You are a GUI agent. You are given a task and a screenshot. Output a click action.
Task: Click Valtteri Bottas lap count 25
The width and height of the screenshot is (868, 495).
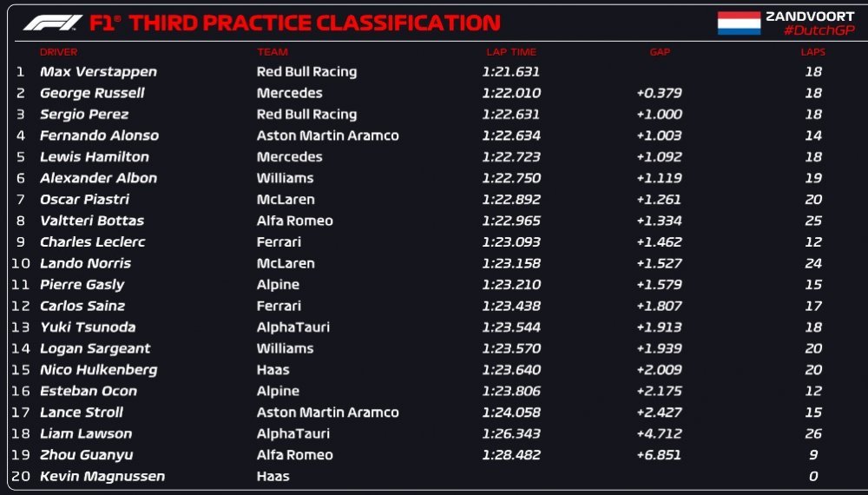pos(813,221)
